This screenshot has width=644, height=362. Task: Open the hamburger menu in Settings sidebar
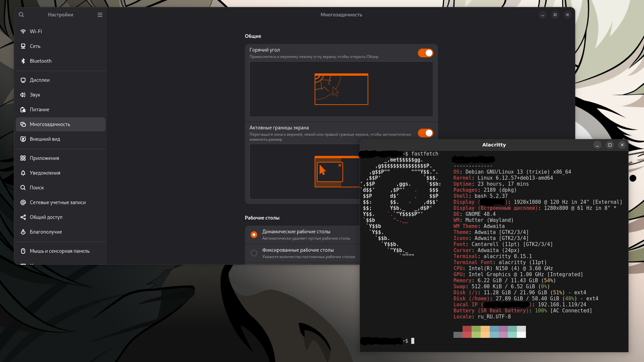point(100,15)
